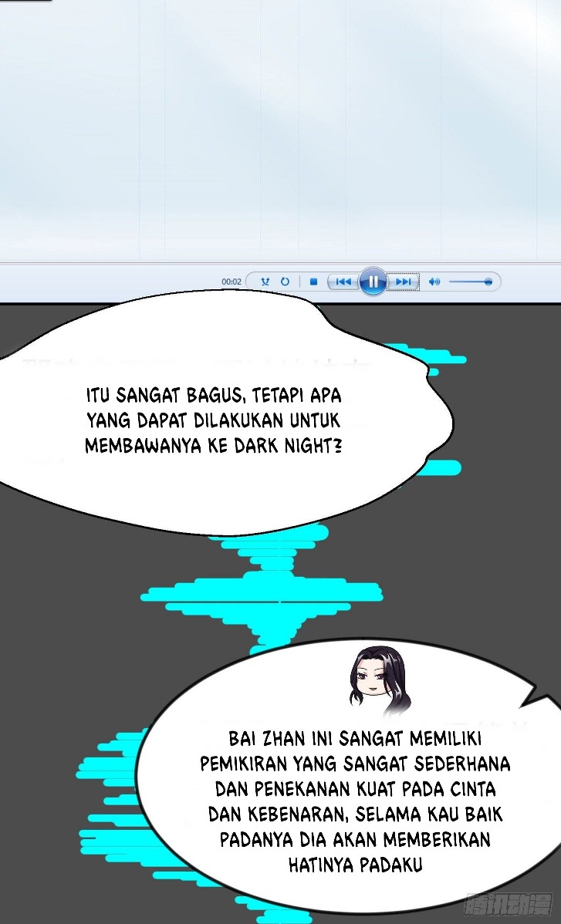The image size is (561, 924).
Task: Toggle the repeat button
Action: pyautogui.click(x=285, y=282)
